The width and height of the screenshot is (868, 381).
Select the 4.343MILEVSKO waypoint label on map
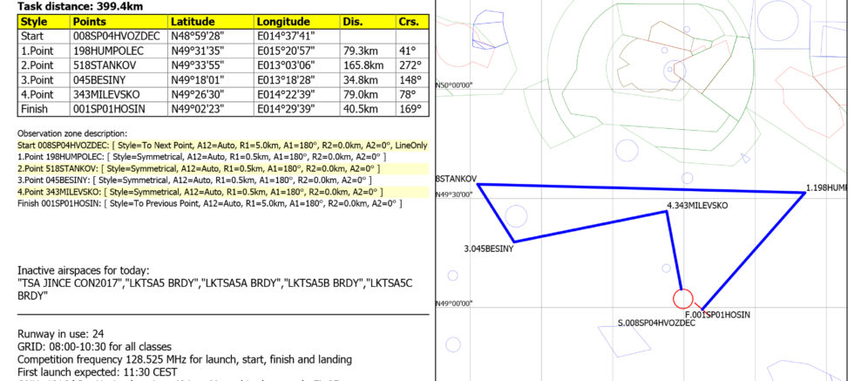696,205
